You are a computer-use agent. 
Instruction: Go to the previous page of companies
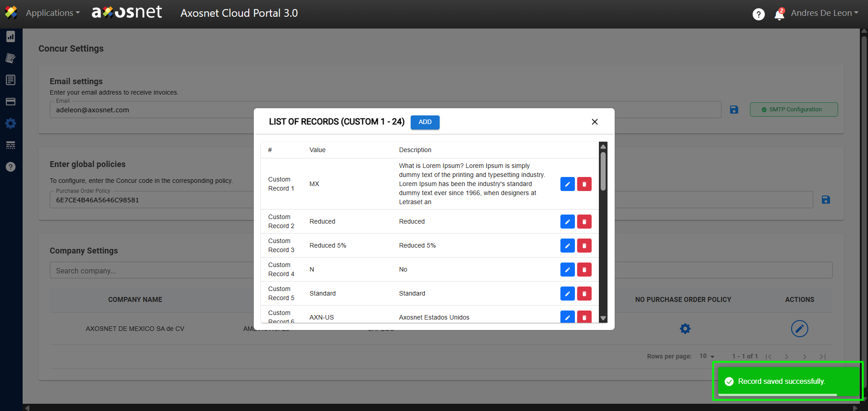coord(787,357)
